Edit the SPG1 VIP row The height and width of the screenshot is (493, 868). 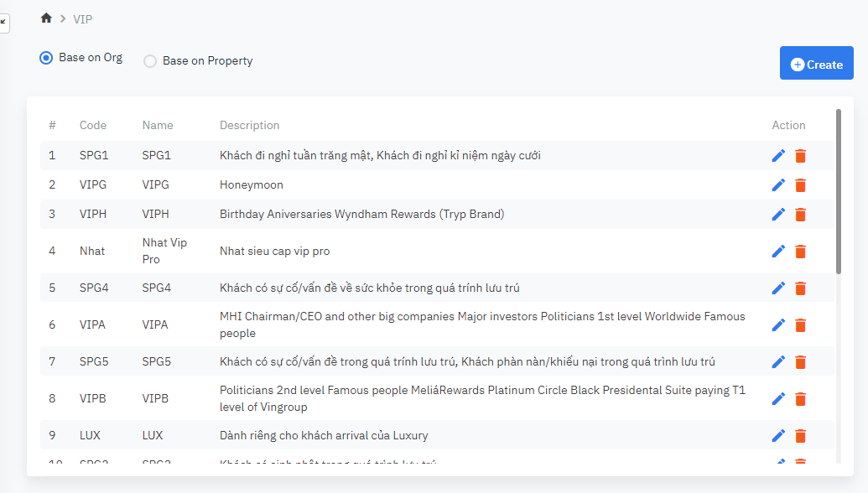click(778, 156)
